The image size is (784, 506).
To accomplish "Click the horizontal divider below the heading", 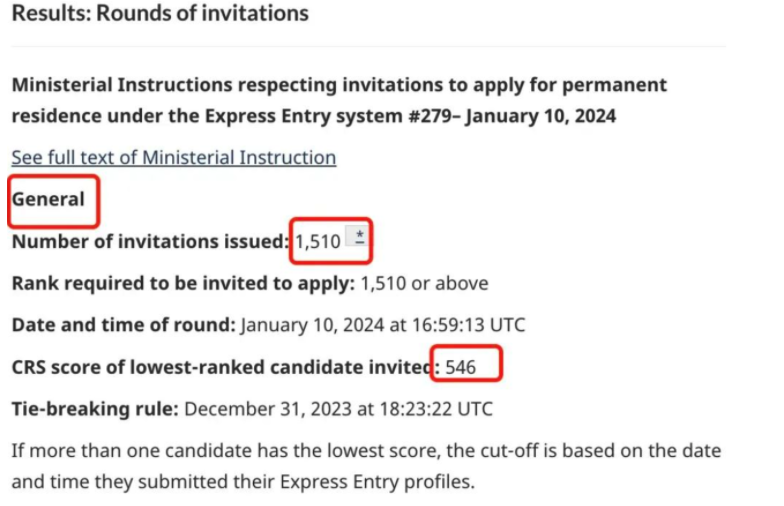I will tap(368, 46).
